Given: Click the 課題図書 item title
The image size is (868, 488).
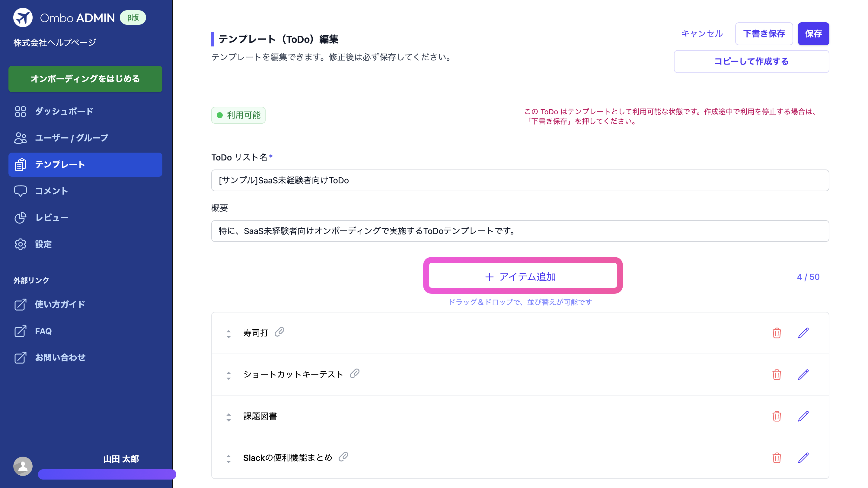Looking at the screenshot, I should [260, 416].
